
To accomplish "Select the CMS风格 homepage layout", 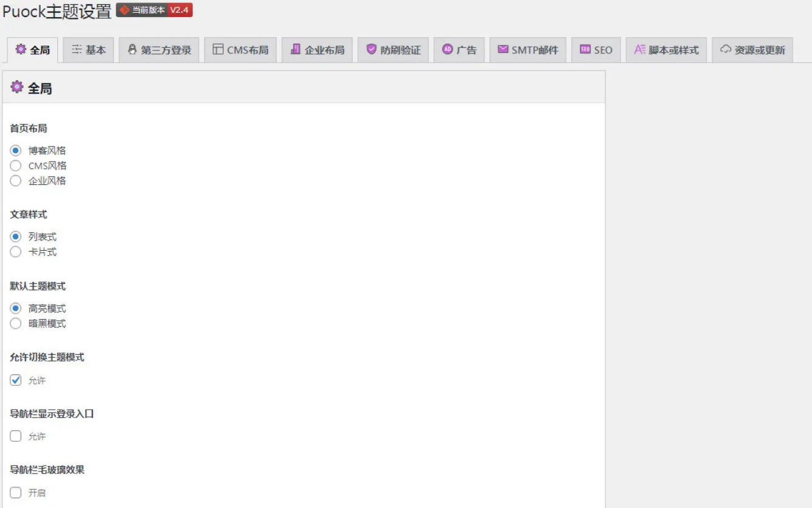I will 16,166.
